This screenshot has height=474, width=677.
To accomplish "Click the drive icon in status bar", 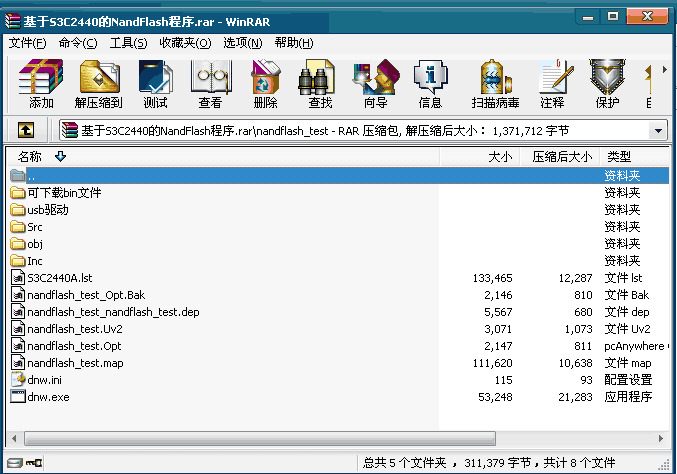I will coord(15,463).
